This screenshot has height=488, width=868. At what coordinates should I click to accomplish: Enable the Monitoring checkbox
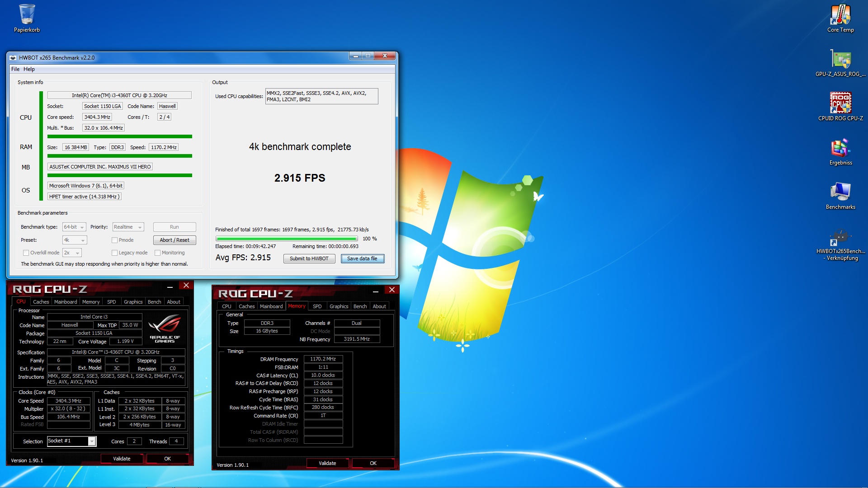pos(157,253)
